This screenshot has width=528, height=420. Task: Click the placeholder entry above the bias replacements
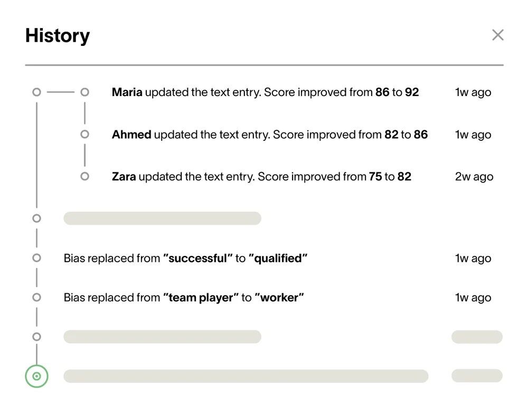[x=162, y=218]
